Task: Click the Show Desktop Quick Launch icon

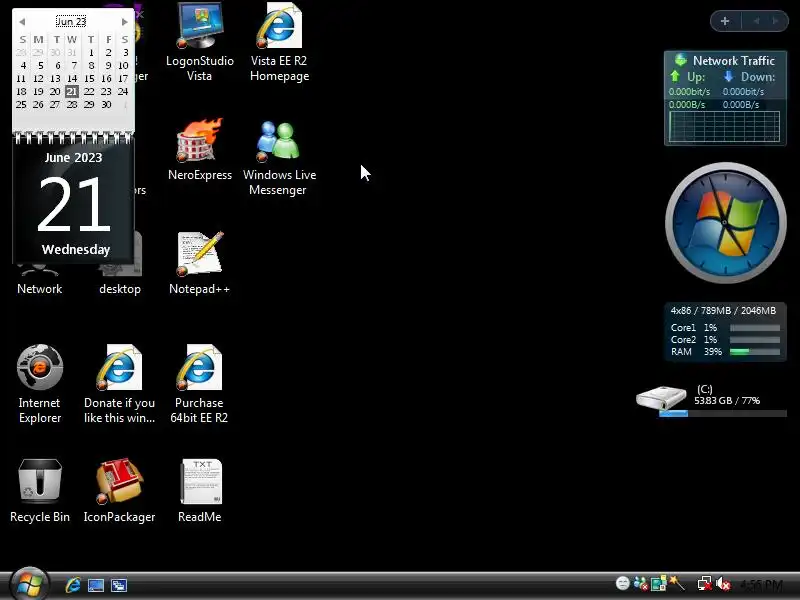Action: [x=96, y=585]
